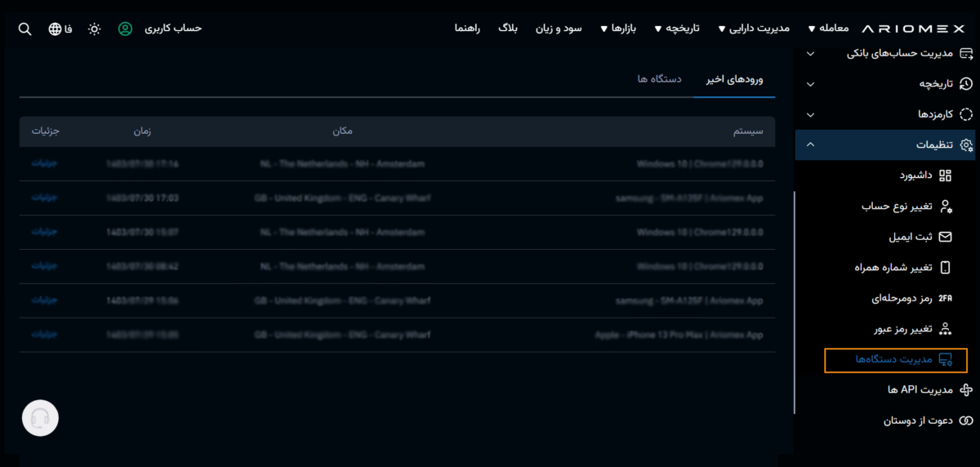Switch to the دستگاه ها tab

click(x=654, y=78)
